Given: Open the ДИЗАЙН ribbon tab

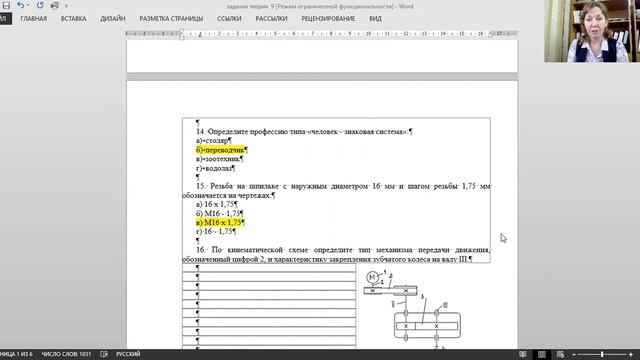Looking at the screenshot, I should coord(113,19).
